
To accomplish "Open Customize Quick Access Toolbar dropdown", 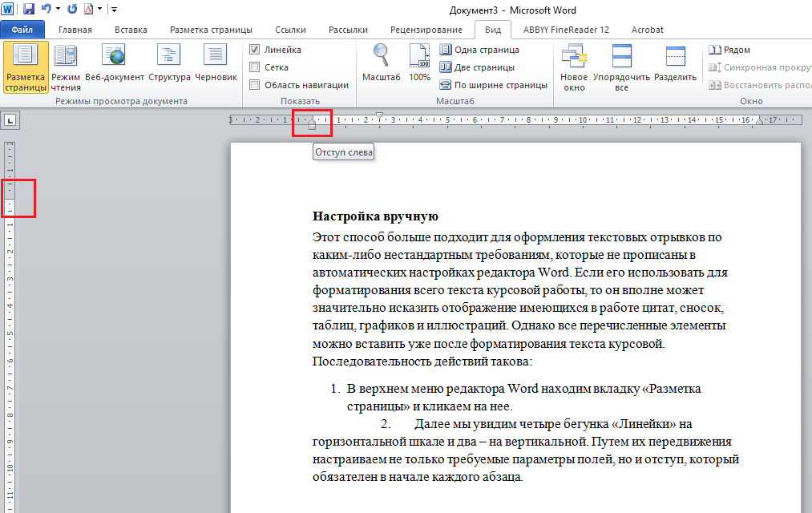I will [x=114, y=10].
